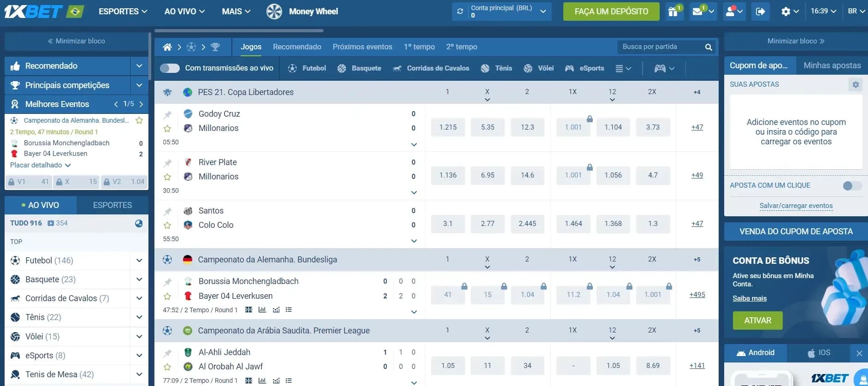Click the 1XBET logo

[33, 12]
